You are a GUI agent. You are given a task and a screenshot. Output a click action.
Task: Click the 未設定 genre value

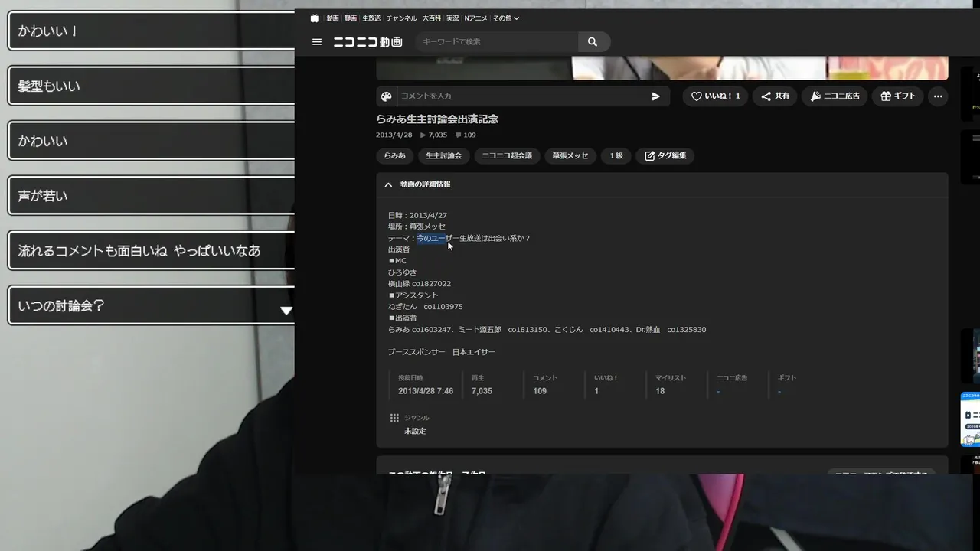415,431
